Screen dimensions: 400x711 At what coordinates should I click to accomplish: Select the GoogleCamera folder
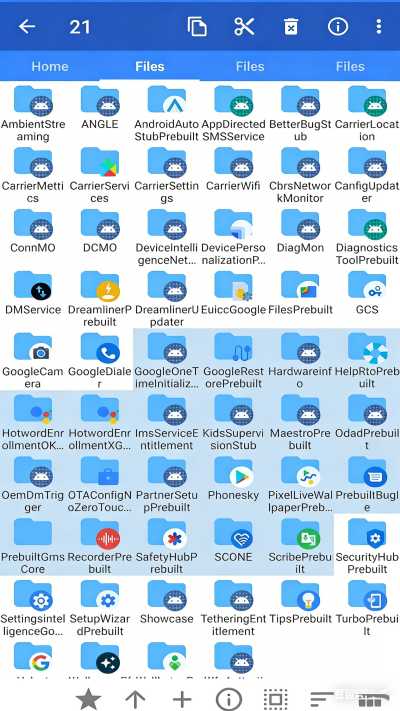pyautogui.click(x=33, y=360)
